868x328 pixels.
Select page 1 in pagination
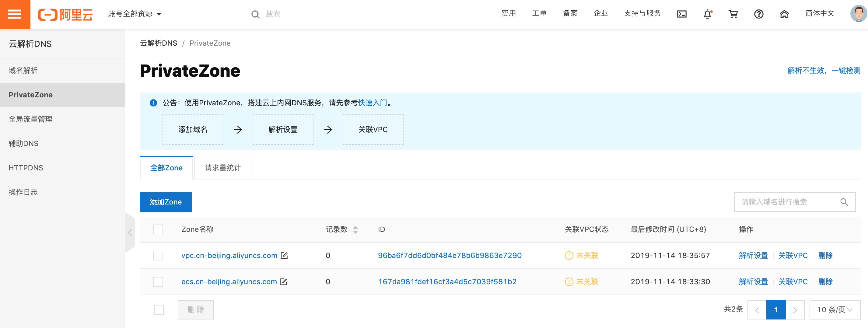coord(776,310)
